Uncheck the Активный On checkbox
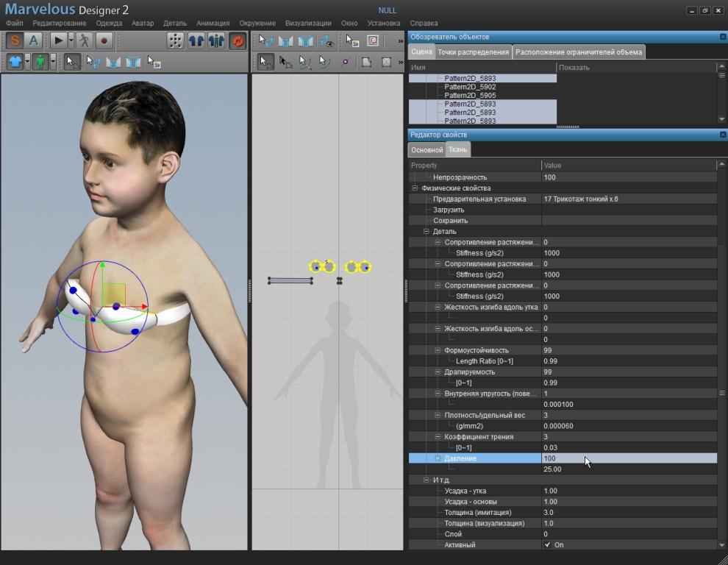 [x=547, y=545]
